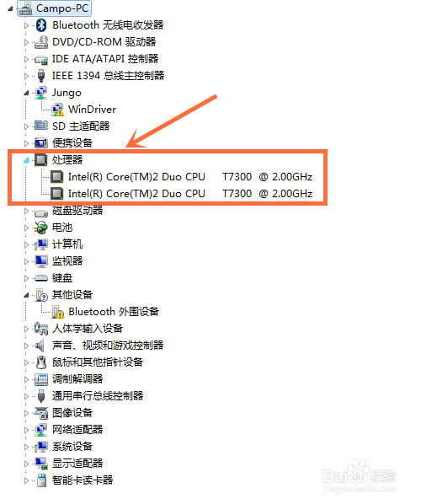The width and height of the screenshot is (421, 504).
Task: Click the IEEE 1394 controller icon
Action: (41, 76)
